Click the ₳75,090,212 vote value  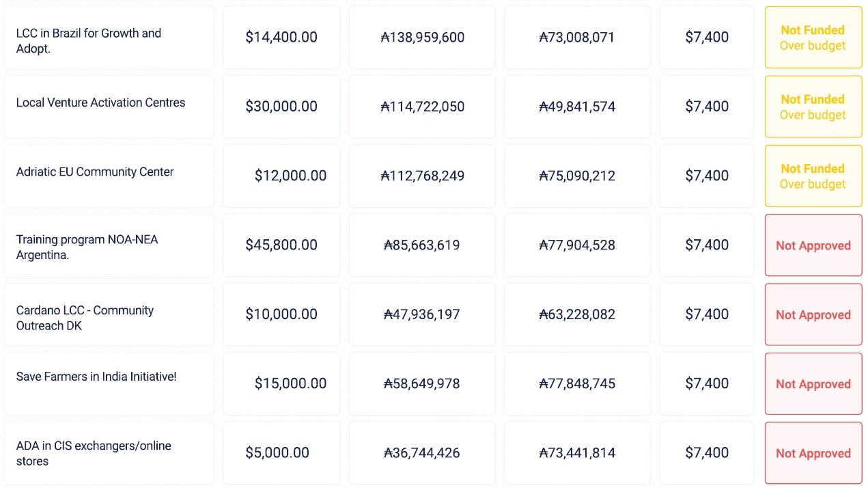point(577,176)
